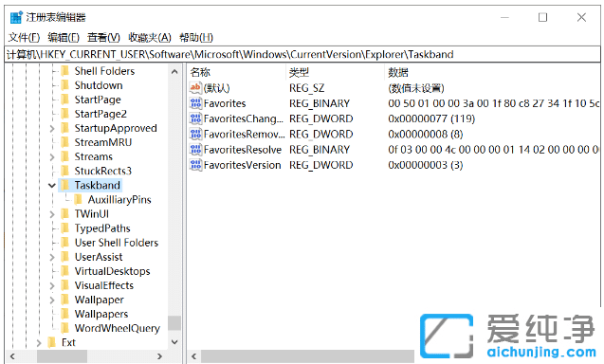Click the REG_SZ type cell
This screenshot has height=364, width=604.
click(306, 88)
